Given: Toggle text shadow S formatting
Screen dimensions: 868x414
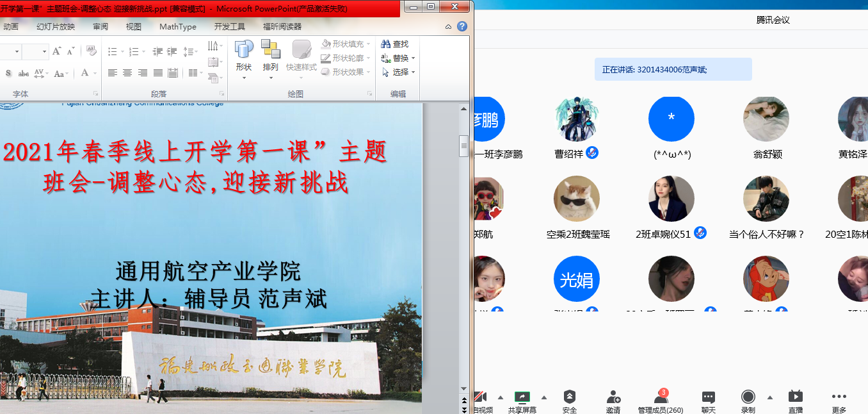Looking at the screenshot, I should point(8,73).
